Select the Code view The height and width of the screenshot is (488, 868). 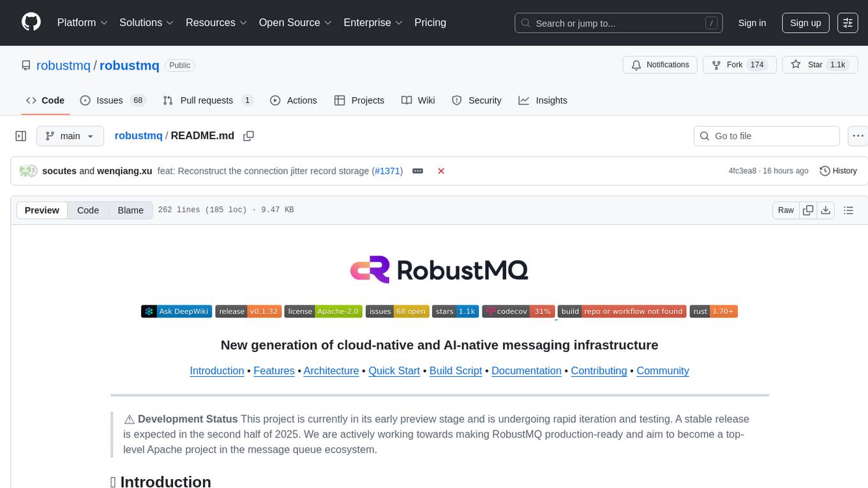coord(88,210)
